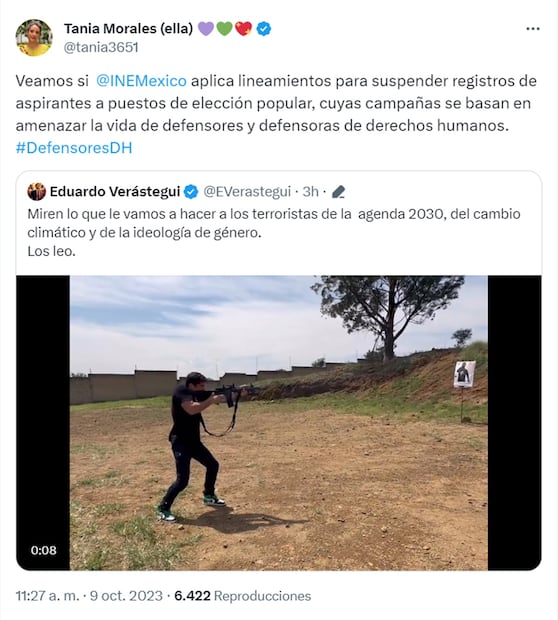The image size is (558, 620).
Task: Click the blue verified badge beside Tania Morales
Action: (264, 29)
